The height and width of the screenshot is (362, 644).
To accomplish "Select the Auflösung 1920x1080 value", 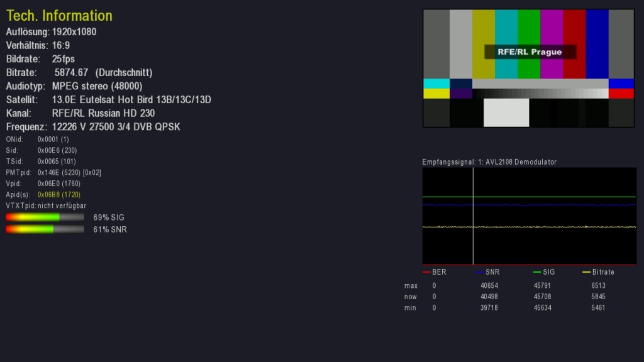I will click(x=74, y=31).
